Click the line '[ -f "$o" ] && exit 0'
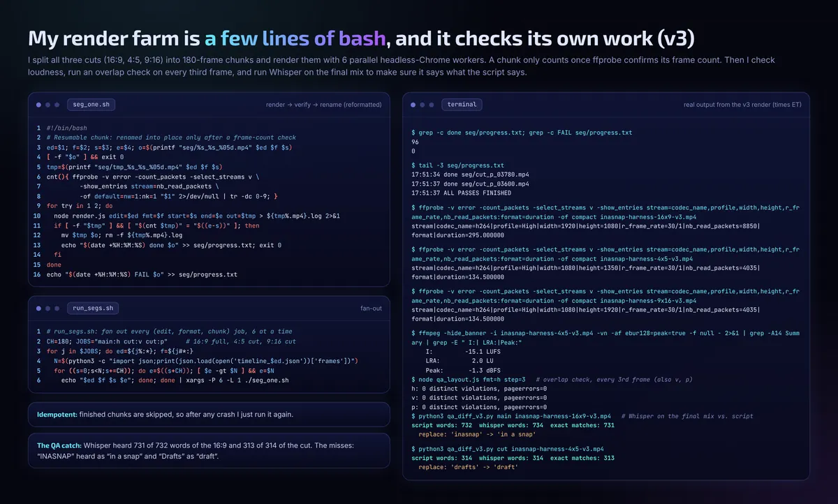Viewport: 838px width, 504px height. coord(85,157)
